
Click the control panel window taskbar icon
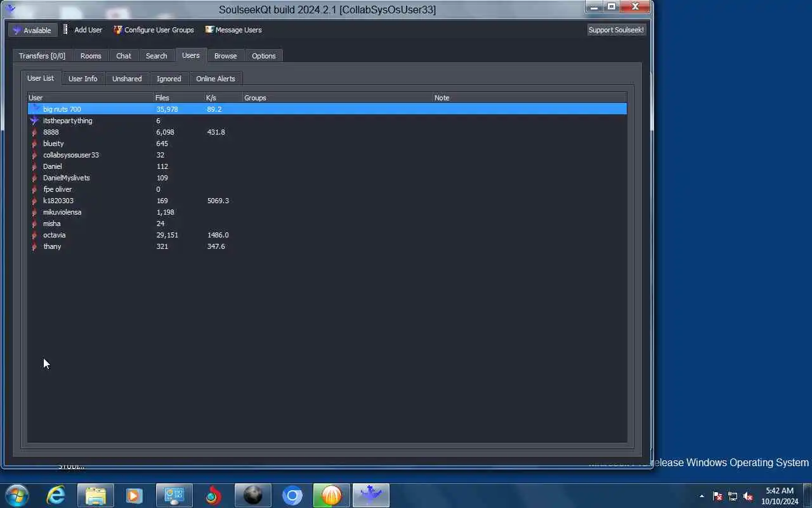click(x=174, y=495)
